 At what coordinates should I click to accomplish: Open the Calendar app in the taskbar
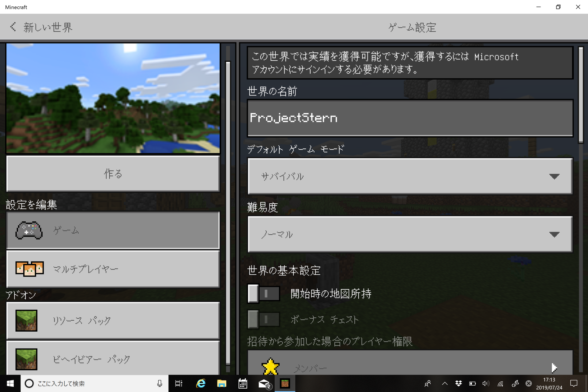point(243,383)
